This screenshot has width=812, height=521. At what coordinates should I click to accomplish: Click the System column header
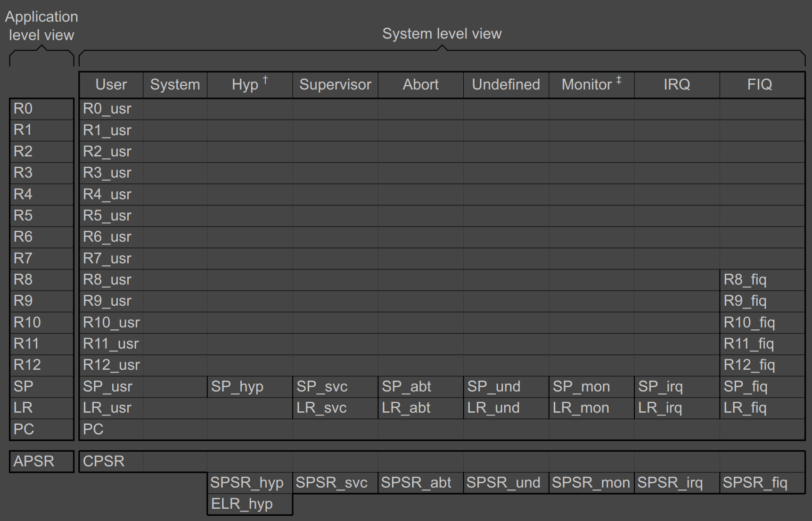pos(175,85)
